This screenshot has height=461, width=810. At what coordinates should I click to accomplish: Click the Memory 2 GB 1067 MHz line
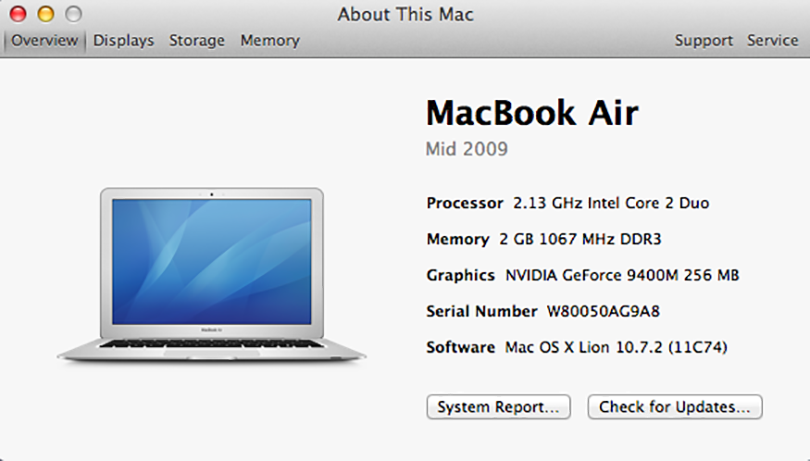[544, 239]
